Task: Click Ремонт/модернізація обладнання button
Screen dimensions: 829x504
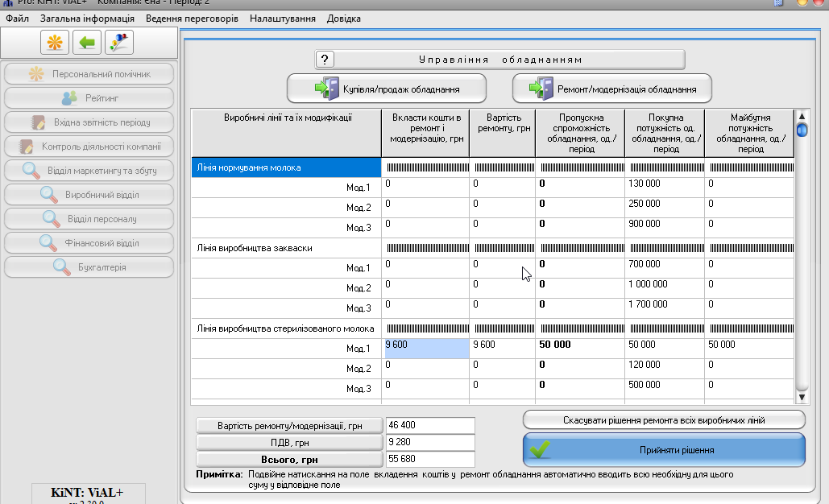Action: pyautogui.click(x=611, y=89)
